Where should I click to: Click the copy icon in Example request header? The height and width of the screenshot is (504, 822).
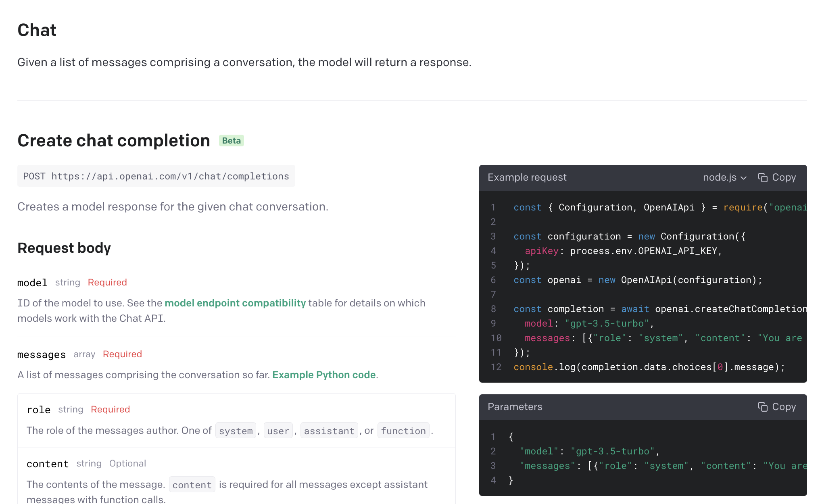pos(762,177)
